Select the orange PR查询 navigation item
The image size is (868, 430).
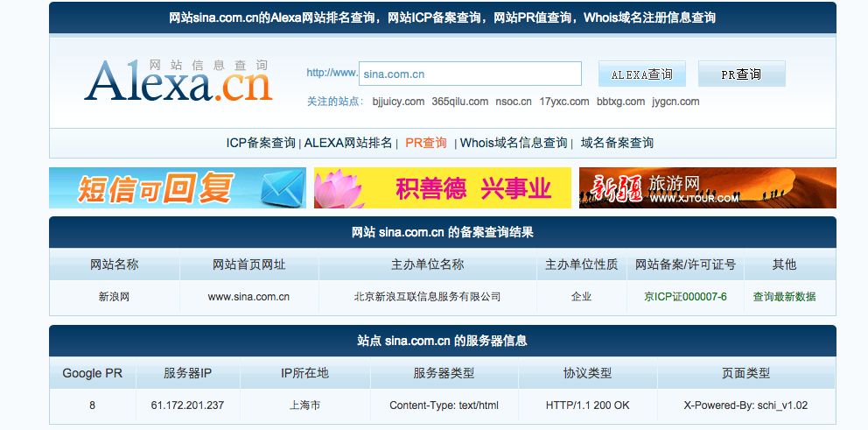426,143
